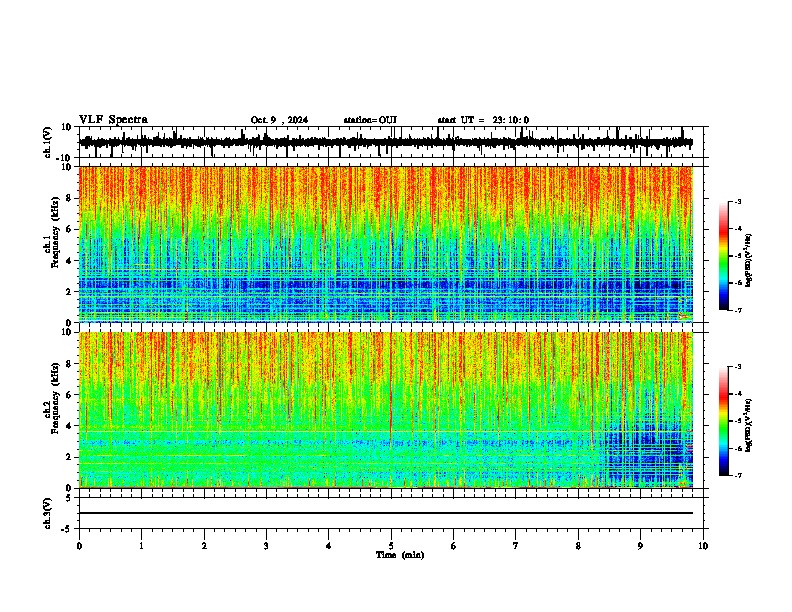Click the '-7' label on ch.2 color scale

[737, 475]
